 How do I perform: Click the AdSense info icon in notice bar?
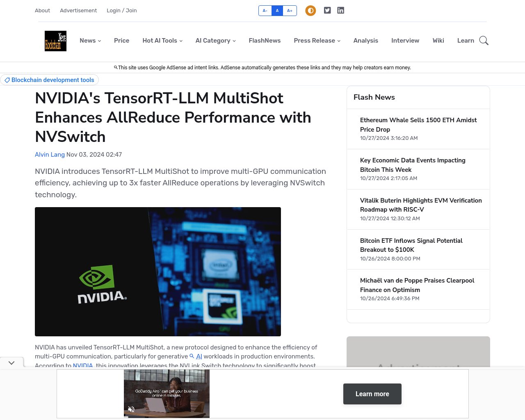point(116,67)
